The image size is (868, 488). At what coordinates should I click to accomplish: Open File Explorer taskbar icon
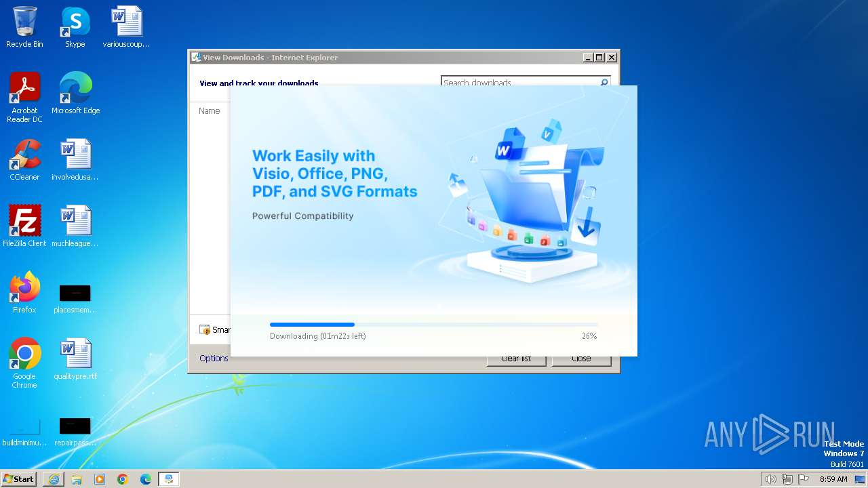click(77, 479)
